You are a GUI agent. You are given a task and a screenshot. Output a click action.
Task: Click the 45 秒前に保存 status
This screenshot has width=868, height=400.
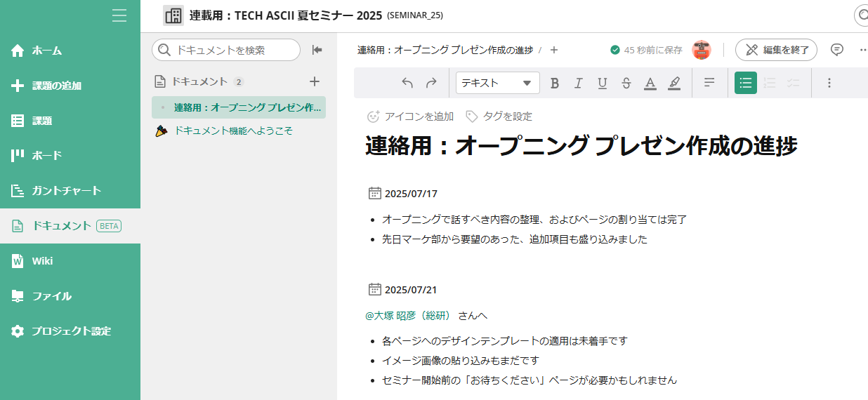[x=646, y=50]
